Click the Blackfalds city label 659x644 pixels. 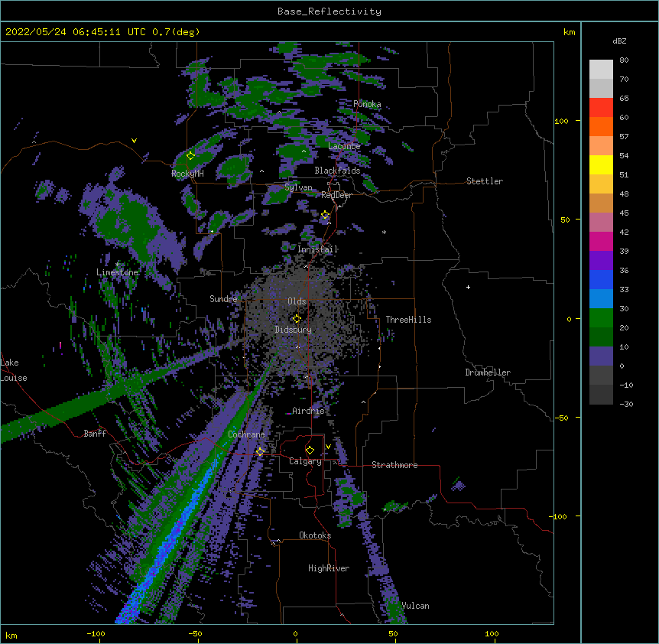click(x=337, y=171)
